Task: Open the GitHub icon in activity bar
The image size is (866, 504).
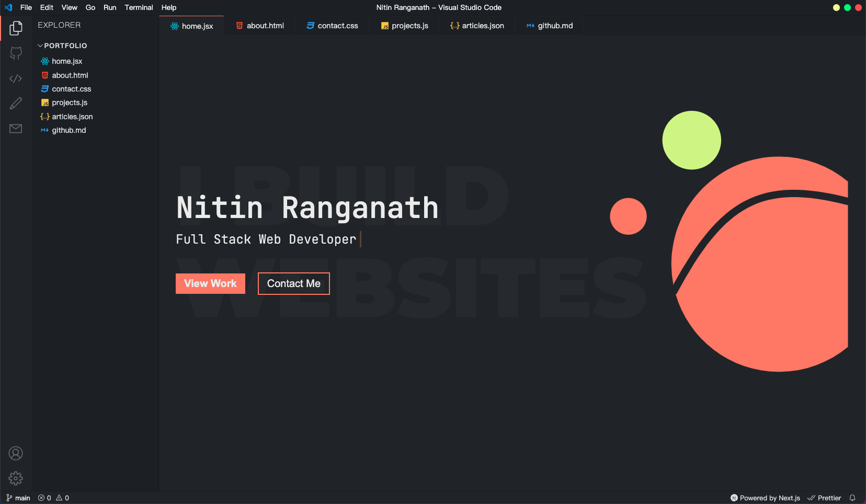Action: coord(16,53)
